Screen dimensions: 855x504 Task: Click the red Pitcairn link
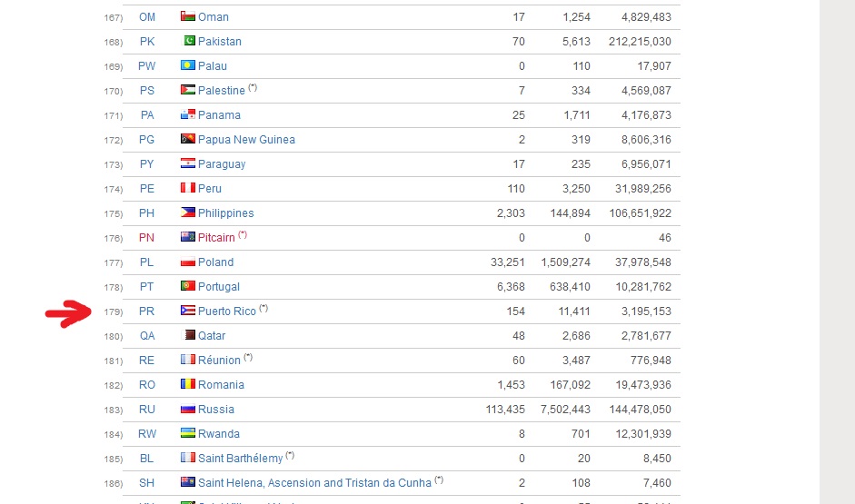tap(216, 238)
